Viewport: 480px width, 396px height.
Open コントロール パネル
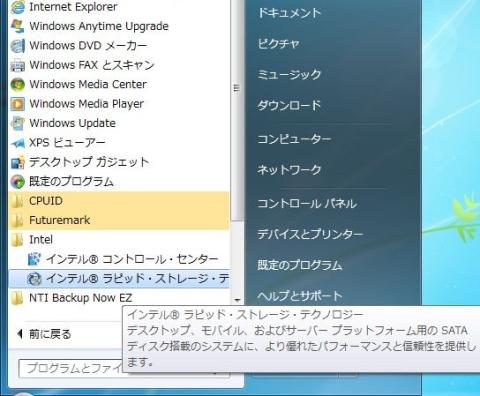coord(307,203)
